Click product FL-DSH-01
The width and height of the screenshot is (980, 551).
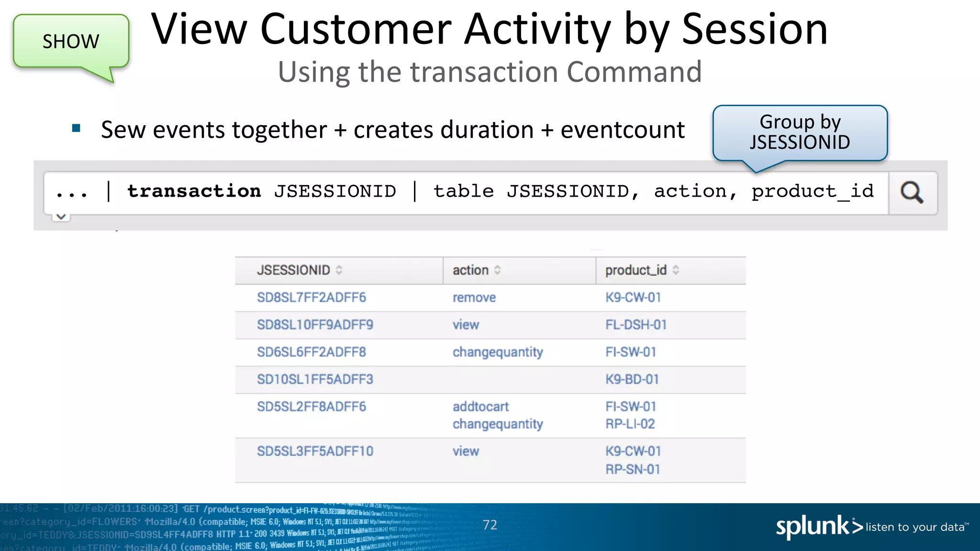636,325
